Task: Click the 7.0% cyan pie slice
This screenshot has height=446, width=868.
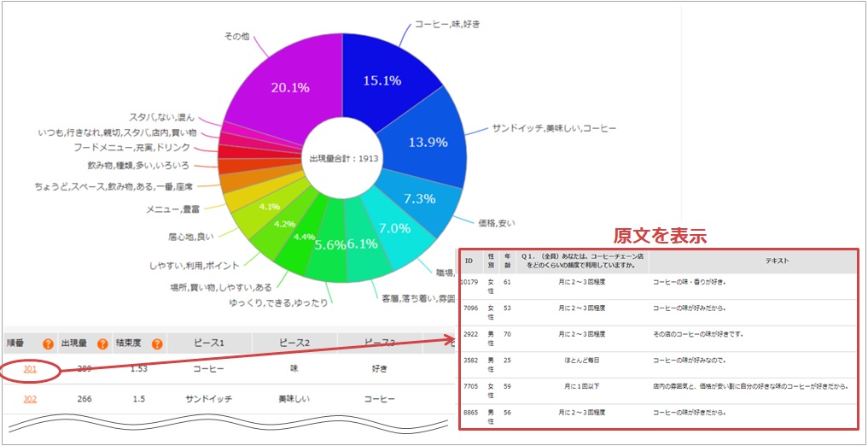Action: pos(396,231)
